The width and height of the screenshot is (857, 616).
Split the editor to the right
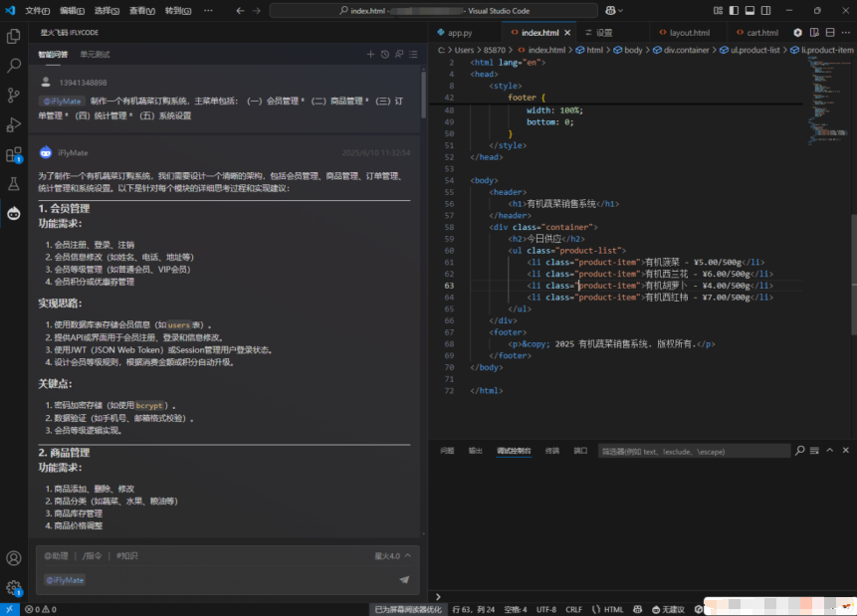[814, 33]
